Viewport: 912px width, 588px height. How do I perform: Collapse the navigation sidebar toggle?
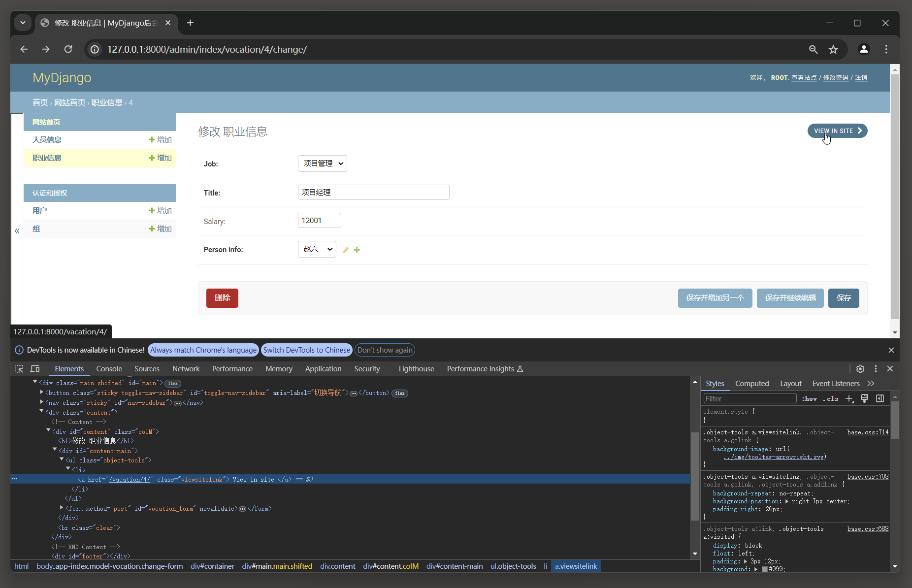(17, 230)
